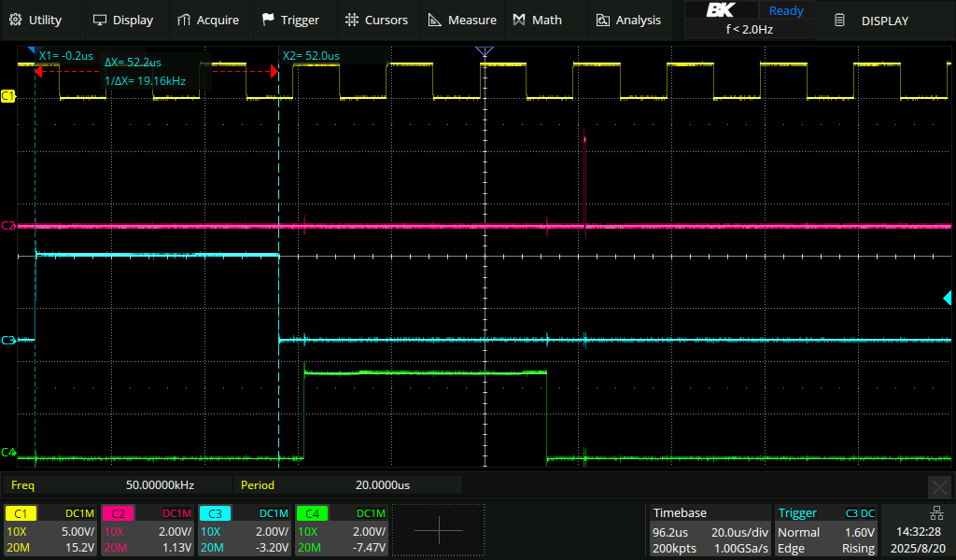Screen dimensions: 956x560
Task: Open the Cursors menu
Action: coord(376,21)
